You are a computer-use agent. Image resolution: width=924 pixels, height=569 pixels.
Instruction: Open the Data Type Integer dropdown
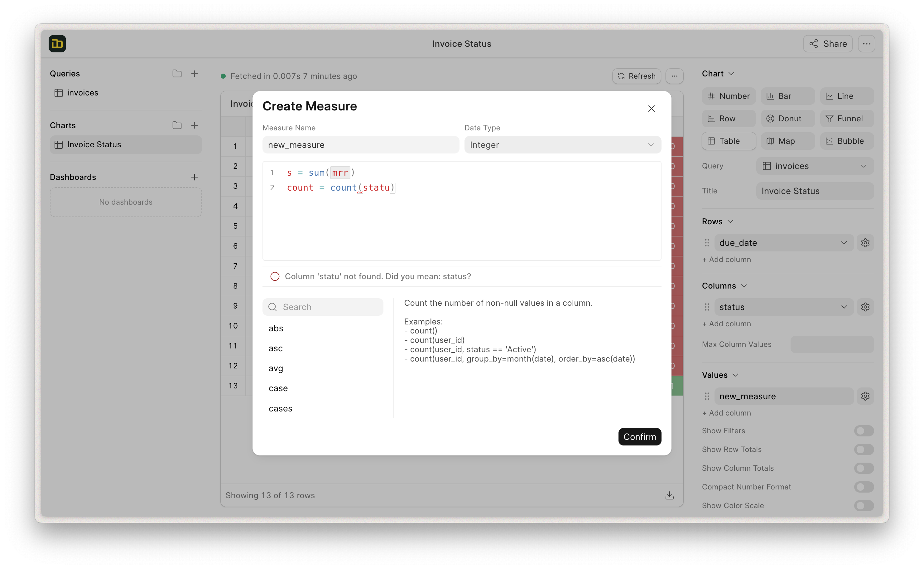coord(562,145)
